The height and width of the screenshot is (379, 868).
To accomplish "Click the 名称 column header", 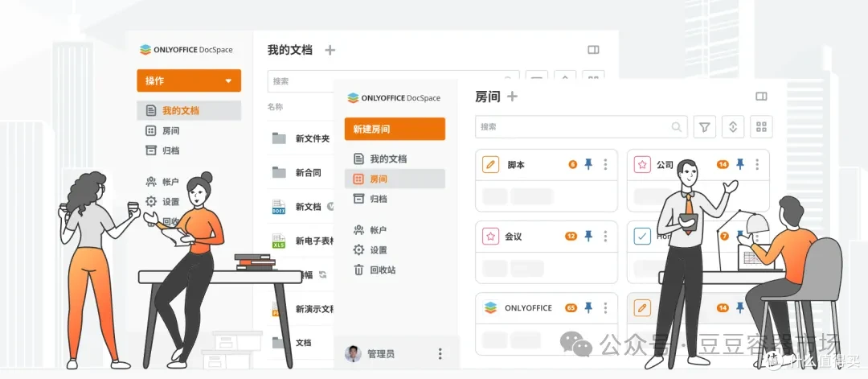I will 275,107.
